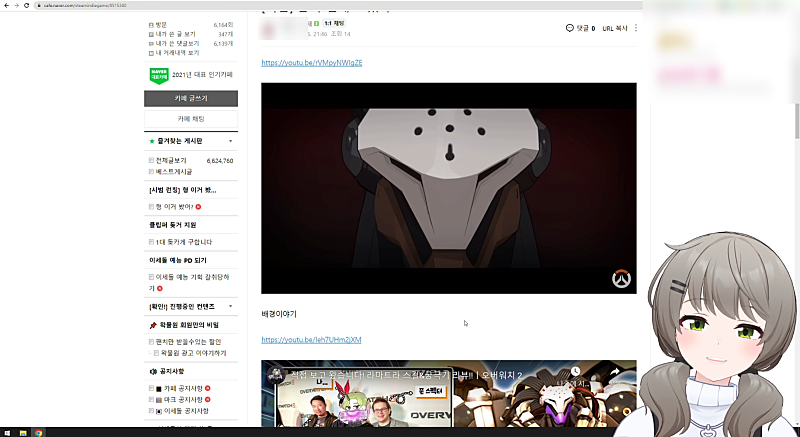Screen dimensions: 800x437
Task: Click the [확인!] 진행중인 컨텐츠 heading
Action: tap(182, 306)
